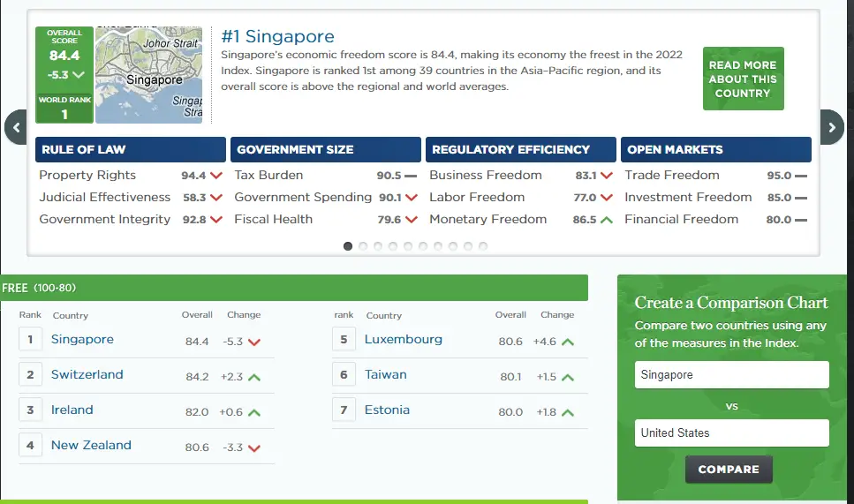Click the next slide right arrow
This screenshot has height=504, width=854.
(832, 127)
